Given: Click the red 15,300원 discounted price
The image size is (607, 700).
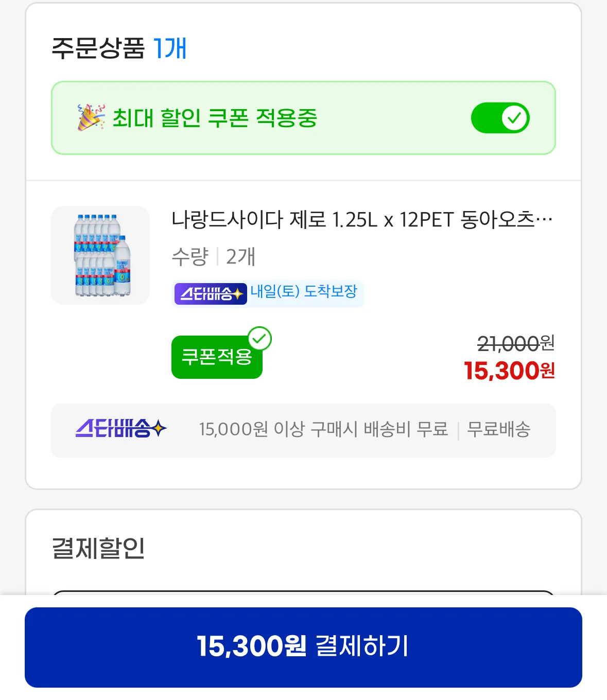Looking at the screenshot, I should (509, 371).
